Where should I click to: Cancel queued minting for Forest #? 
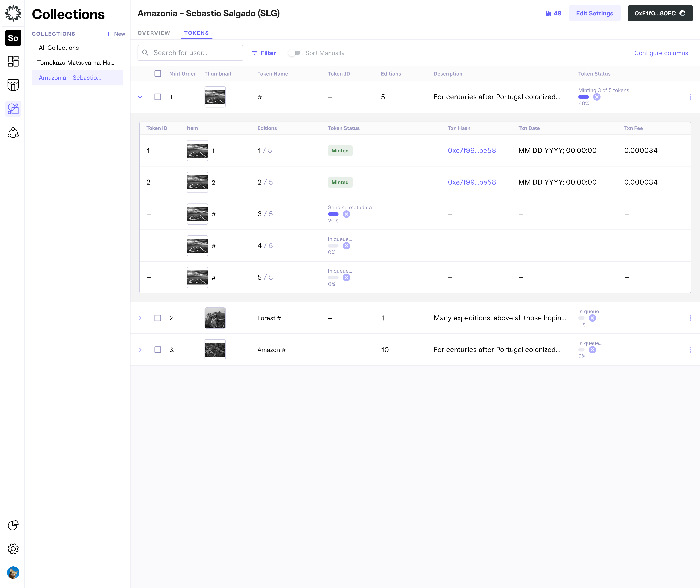[x=592, y=318]
